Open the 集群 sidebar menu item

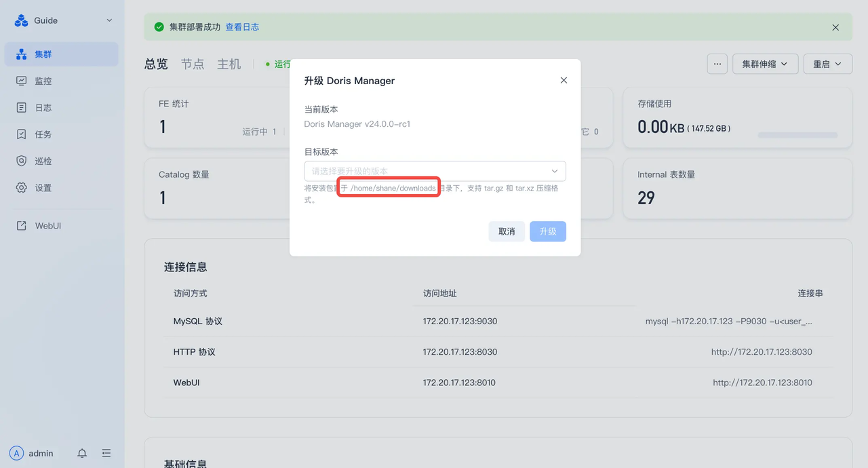(62, 54)
